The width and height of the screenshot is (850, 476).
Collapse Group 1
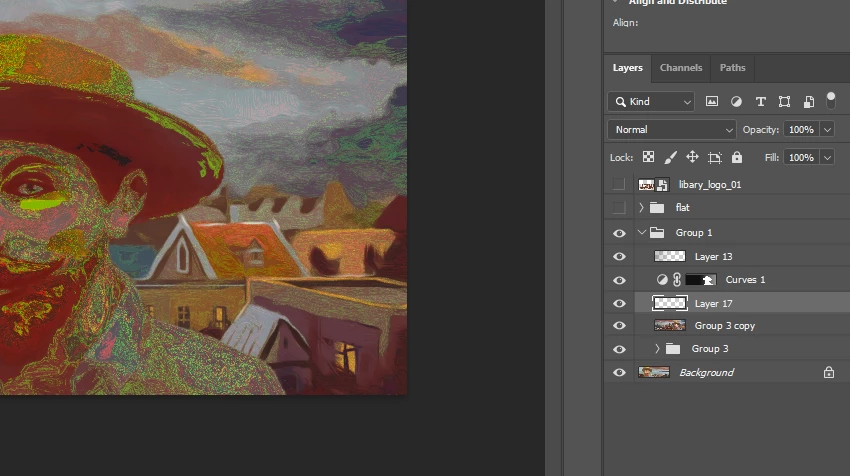642,232
